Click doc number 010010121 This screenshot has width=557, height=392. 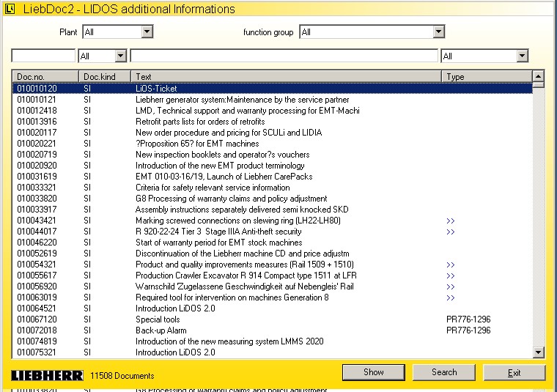tap(37, 100)
